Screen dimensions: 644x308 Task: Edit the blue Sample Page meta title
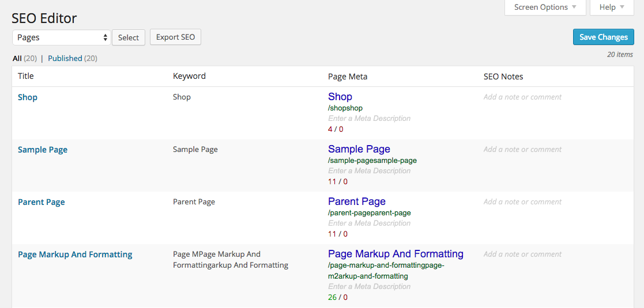point(359,149)
